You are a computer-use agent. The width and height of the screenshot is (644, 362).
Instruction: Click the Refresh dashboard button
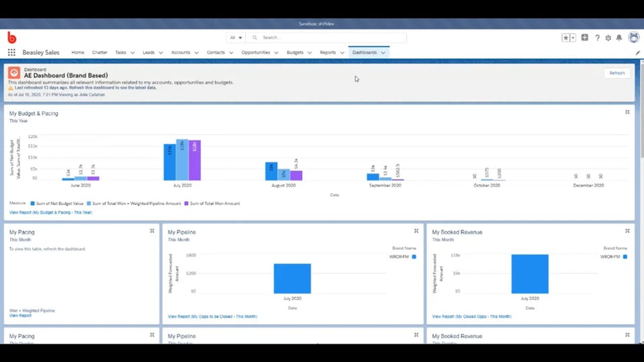point(617,73)
